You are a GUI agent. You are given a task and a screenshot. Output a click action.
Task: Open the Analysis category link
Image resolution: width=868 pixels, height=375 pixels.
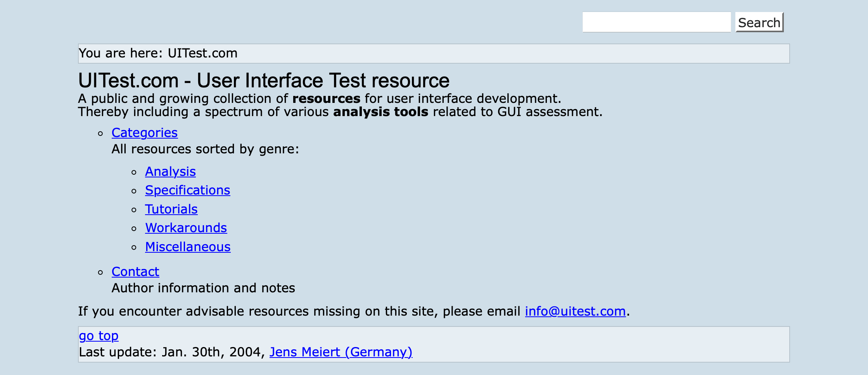click(x=170, y=172)
